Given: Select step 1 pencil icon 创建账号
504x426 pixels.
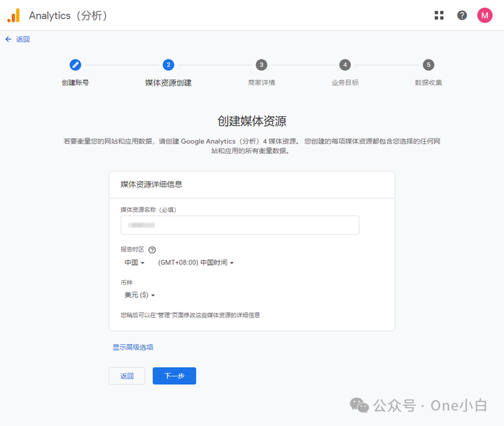Looking at the screenshot, I should [x=75, y=65].
